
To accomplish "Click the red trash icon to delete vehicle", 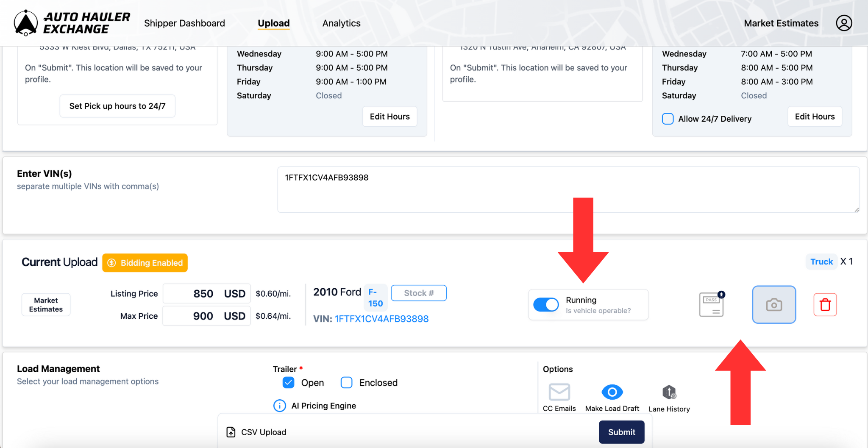I will point(824,304).
